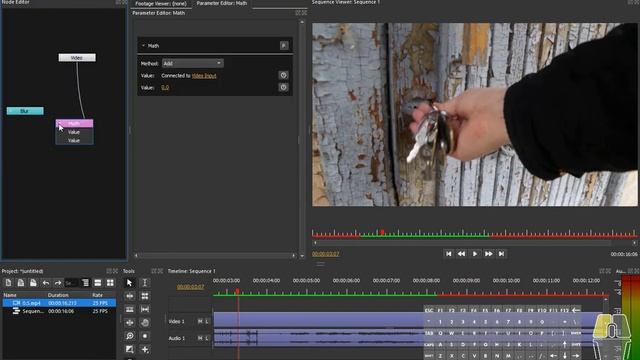Sort project items by Name column
640x360 pixels.
pyautogui.click(x=24, y=295)
